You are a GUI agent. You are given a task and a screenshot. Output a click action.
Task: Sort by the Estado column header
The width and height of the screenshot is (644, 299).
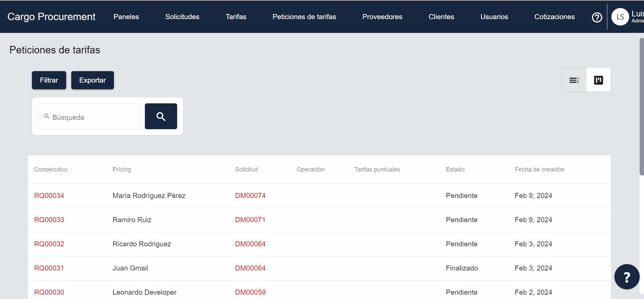click(455, 169)
